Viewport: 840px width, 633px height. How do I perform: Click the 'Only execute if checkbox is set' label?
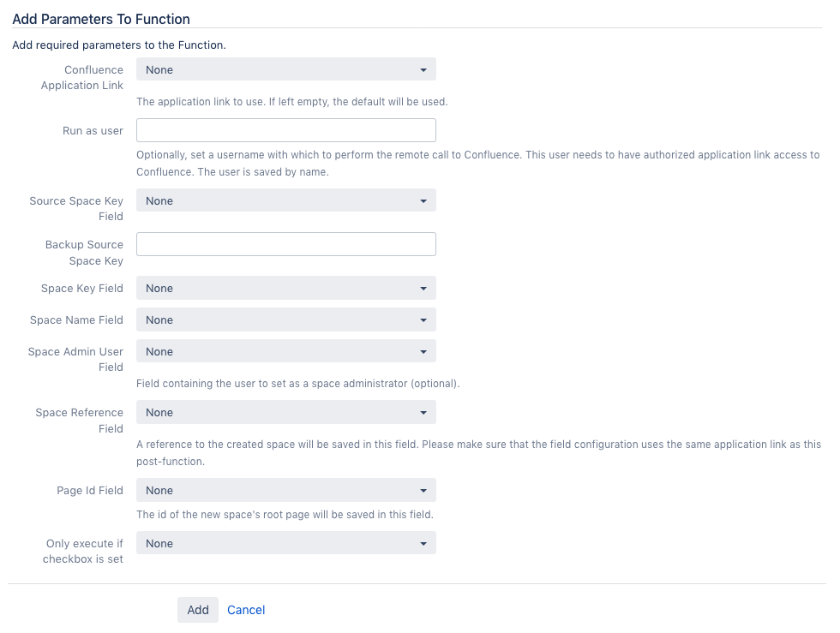coord(83,551)
